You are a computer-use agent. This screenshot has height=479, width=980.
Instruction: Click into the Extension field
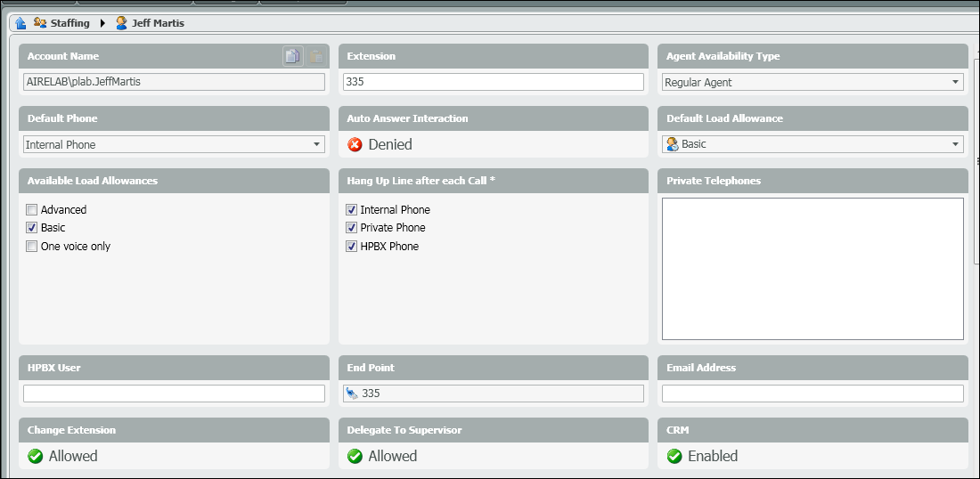coord(493,82)
